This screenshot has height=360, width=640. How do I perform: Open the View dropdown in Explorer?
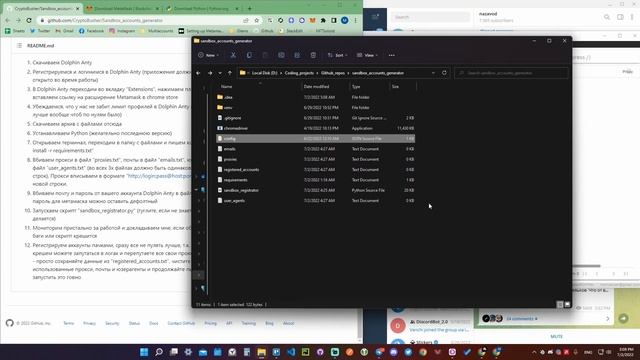367,55
